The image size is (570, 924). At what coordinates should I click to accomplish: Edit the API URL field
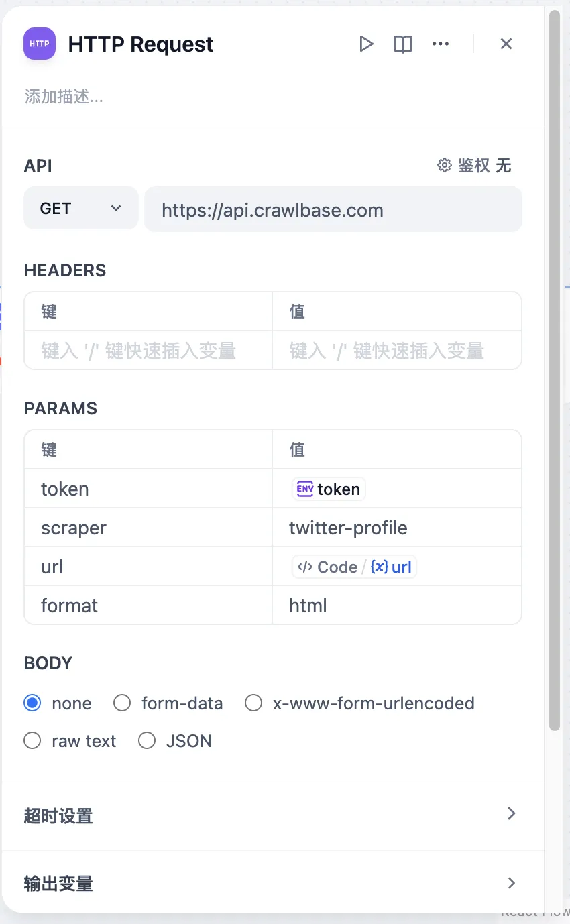(333, 210)
